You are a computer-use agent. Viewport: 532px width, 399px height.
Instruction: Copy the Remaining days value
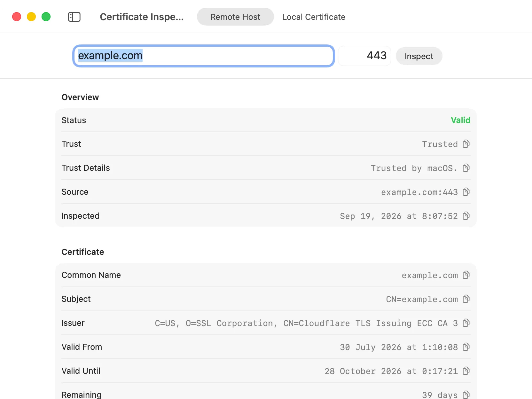point(466,395)
